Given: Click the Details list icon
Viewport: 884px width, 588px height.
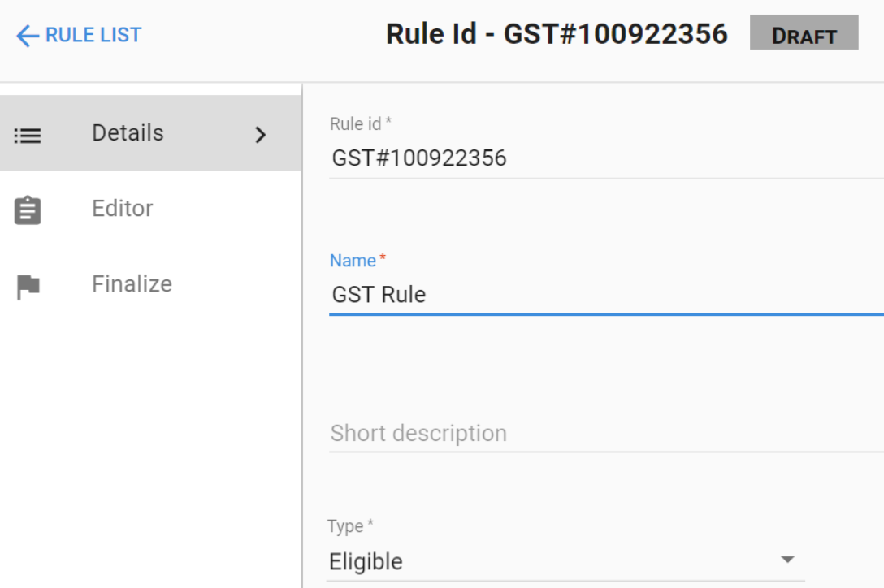Looking at the screenshot, I should point(28,135).
